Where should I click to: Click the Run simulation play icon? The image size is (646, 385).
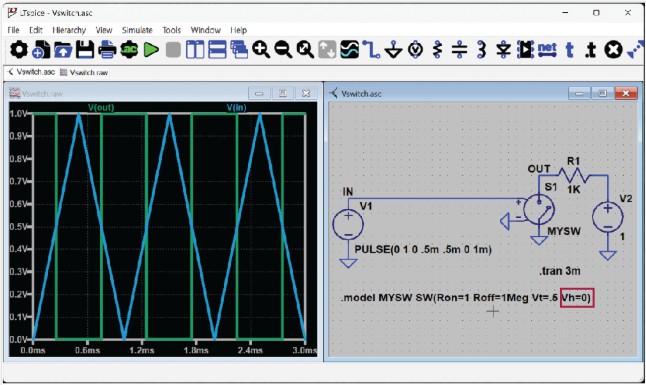click(x=151, y=50)
